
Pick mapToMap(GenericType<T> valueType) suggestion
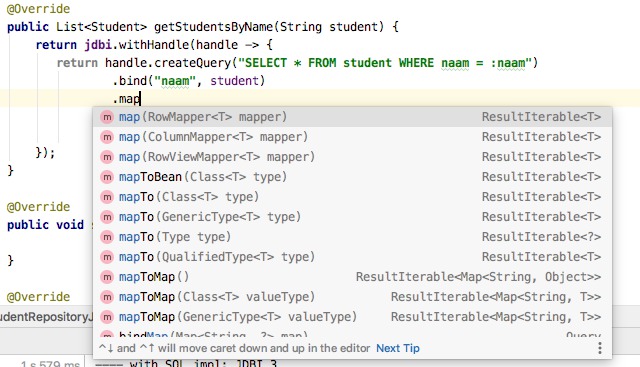click(x=352, y=317)
